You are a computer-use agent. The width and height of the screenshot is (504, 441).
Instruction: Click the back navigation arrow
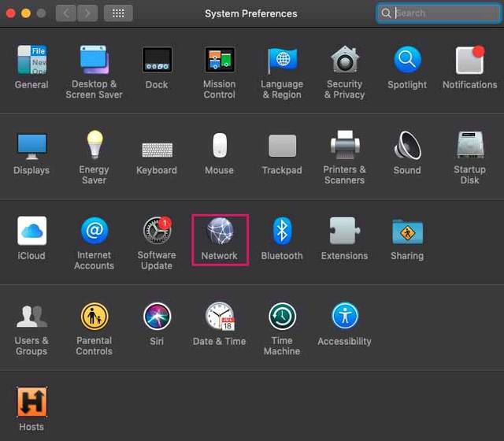tap(66, 13)
